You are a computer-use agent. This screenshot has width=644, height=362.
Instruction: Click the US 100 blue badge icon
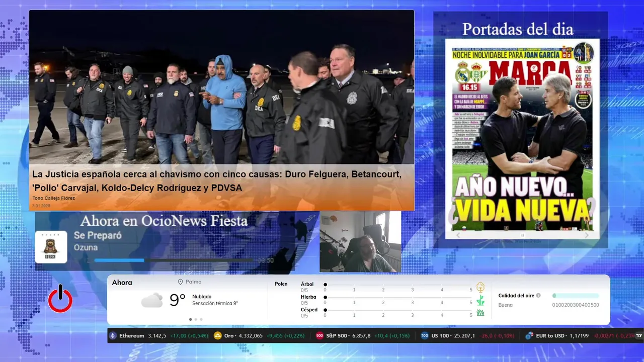click(425, 335)
